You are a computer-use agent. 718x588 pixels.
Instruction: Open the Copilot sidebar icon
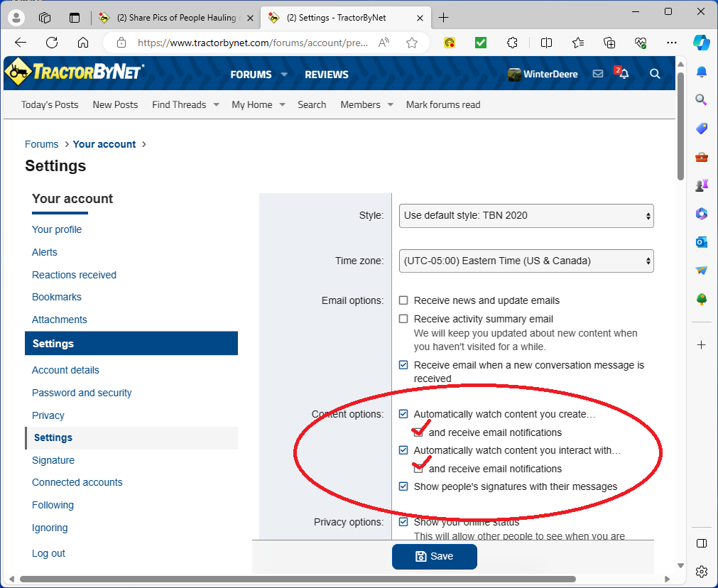(x=701, y=43)
